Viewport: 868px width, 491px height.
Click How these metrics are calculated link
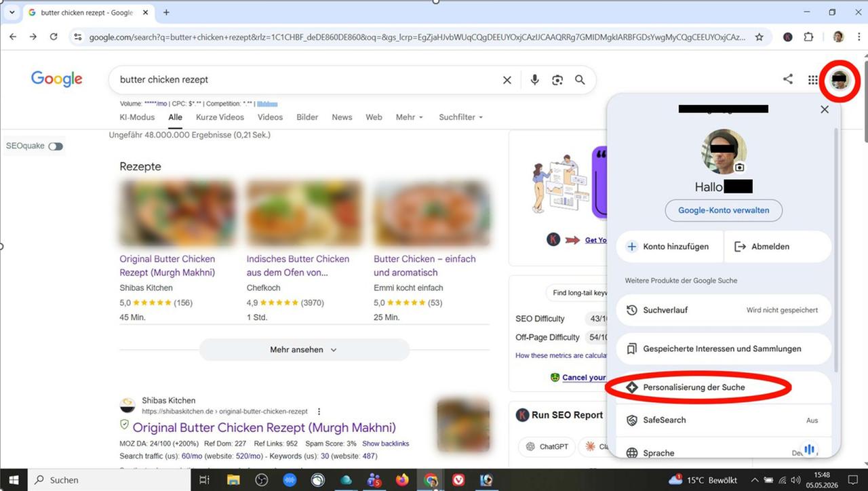click(561, 355)
